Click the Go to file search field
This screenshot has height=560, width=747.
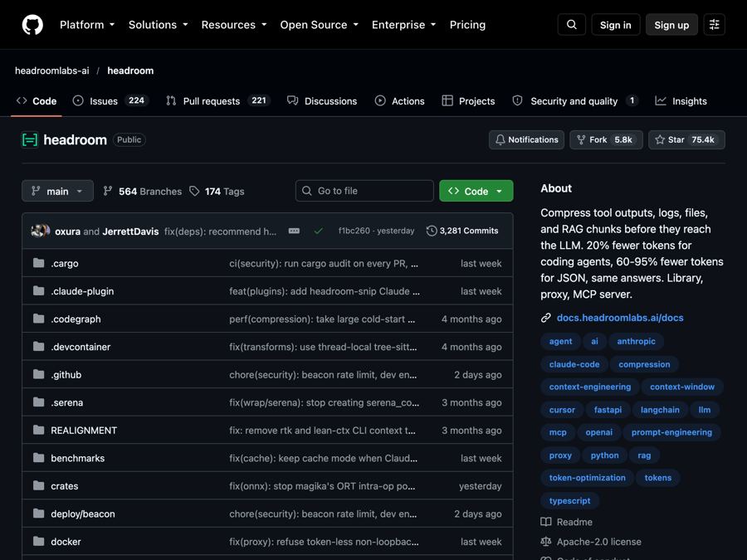coord(364,191)
